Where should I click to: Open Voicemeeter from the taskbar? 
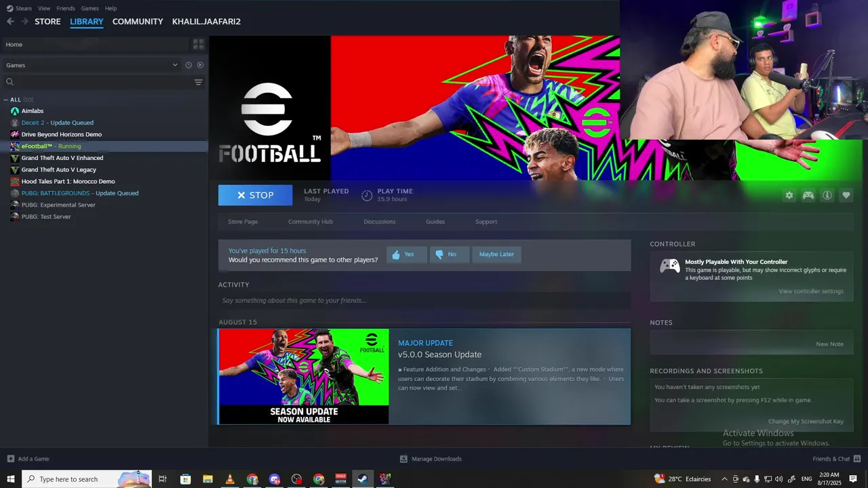[341, 479]
